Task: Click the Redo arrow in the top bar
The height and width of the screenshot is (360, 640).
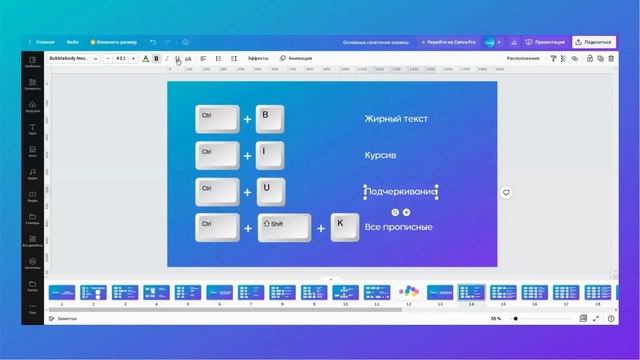Action: 168,42
